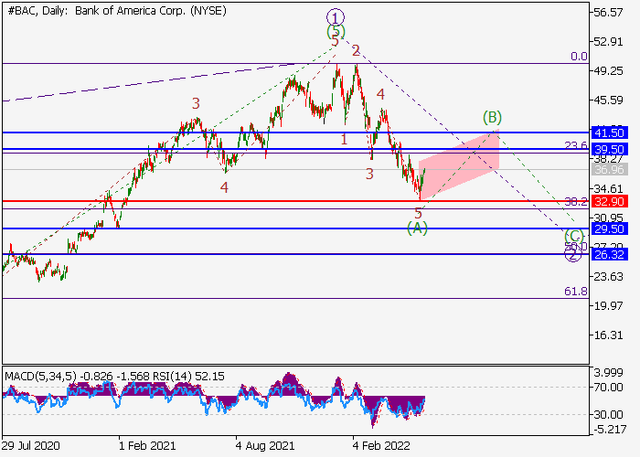This screenshot has height=457, width=640.
Task: Click the 1 Feb 2021 date marker
Action: pos(147,446)
